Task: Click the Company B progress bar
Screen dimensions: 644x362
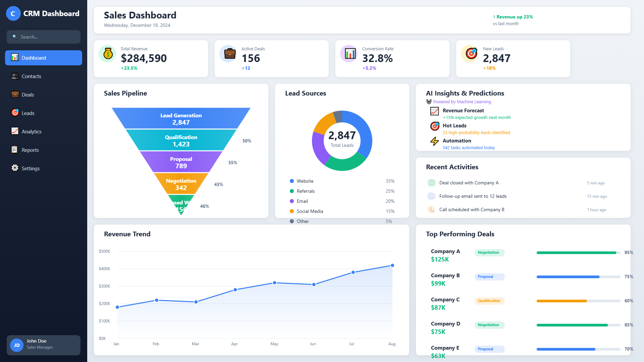Action: coord(579,277)
